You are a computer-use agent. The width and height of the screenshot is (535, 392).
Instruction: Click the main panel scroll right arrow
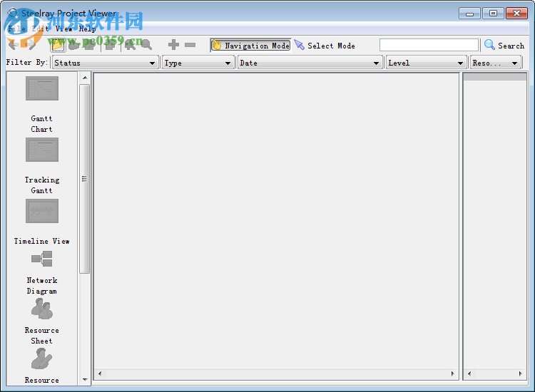(453, 373)
